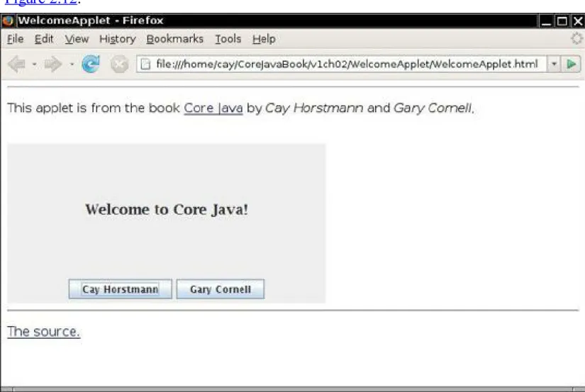Image resolution: width=585 pixels, height=392 pixels.
Task: Click the Gary Cornell applet button
Action: tap(221, 289)
